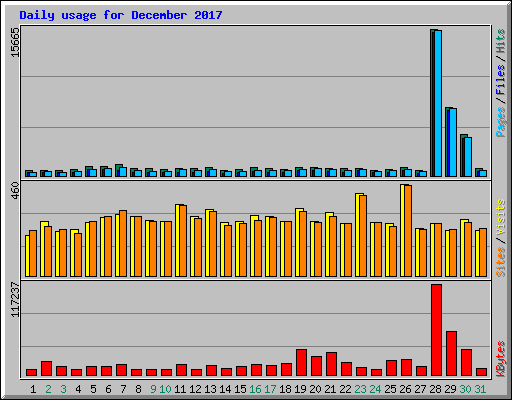Click the 15665 hits axis value
The width and height of the screenshot is (512, 400).
15,42
